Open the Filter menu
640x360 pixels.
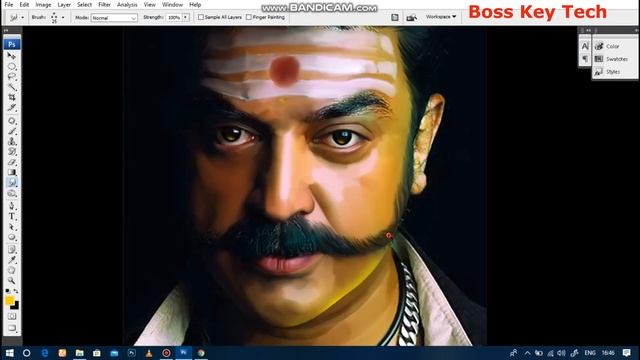coord(104,4)
